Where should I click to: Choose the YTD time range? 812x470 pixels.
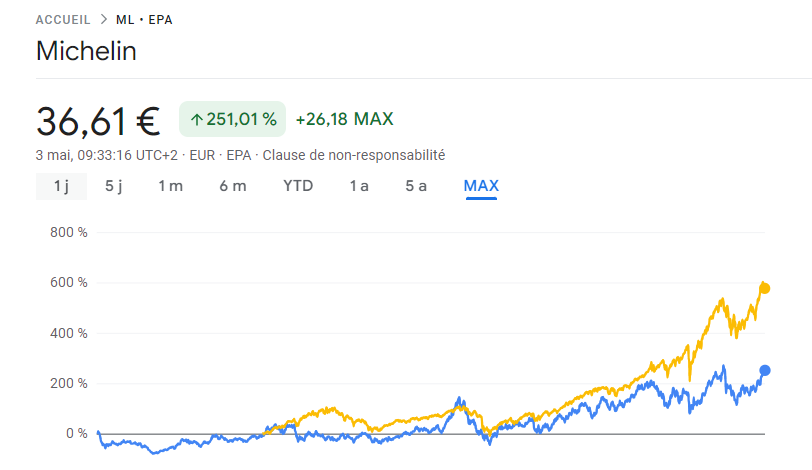(x=298, y=186)
